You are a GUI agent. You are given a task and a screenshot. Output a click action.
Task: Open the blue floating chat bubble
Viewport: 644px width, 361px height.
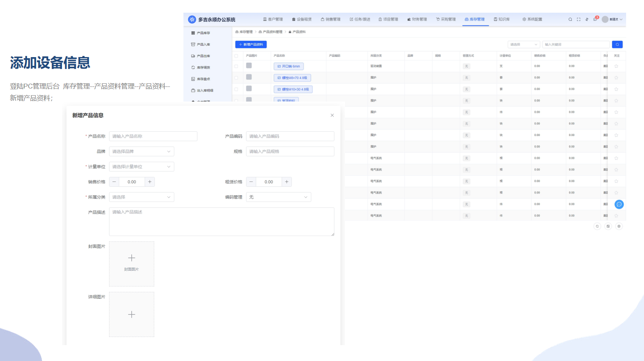(619, 204)
